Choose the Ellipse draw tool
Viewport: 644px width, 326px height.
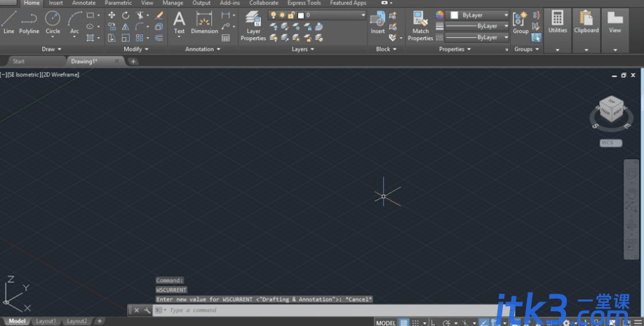[x=90, y=26]
